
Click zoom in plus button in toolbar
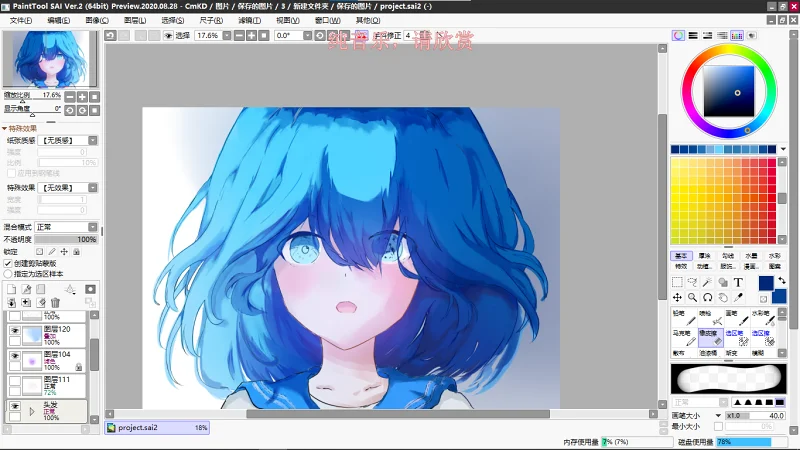point(252,35)
